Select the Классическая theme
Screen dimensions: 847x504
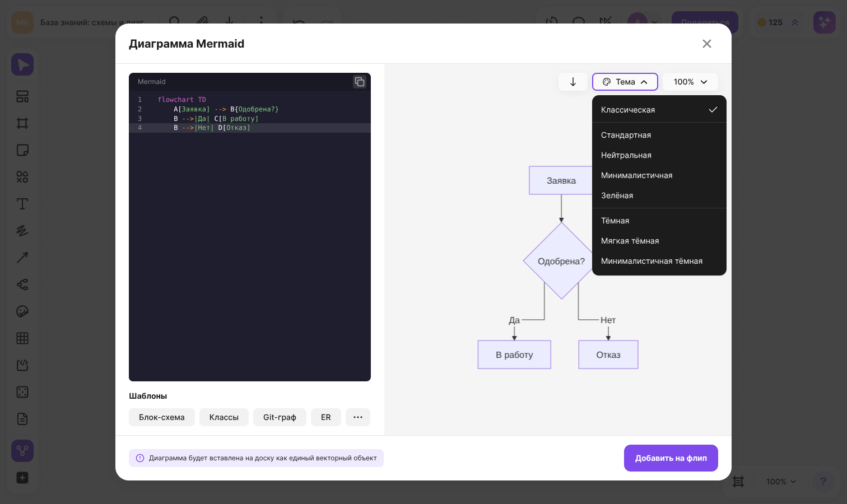point(659,110)
